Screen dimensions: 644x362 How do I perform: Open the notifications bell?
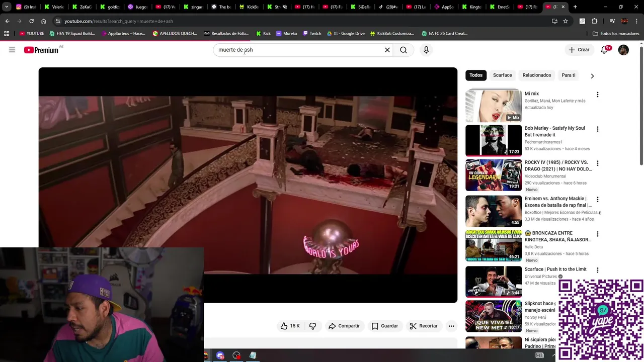604,50
